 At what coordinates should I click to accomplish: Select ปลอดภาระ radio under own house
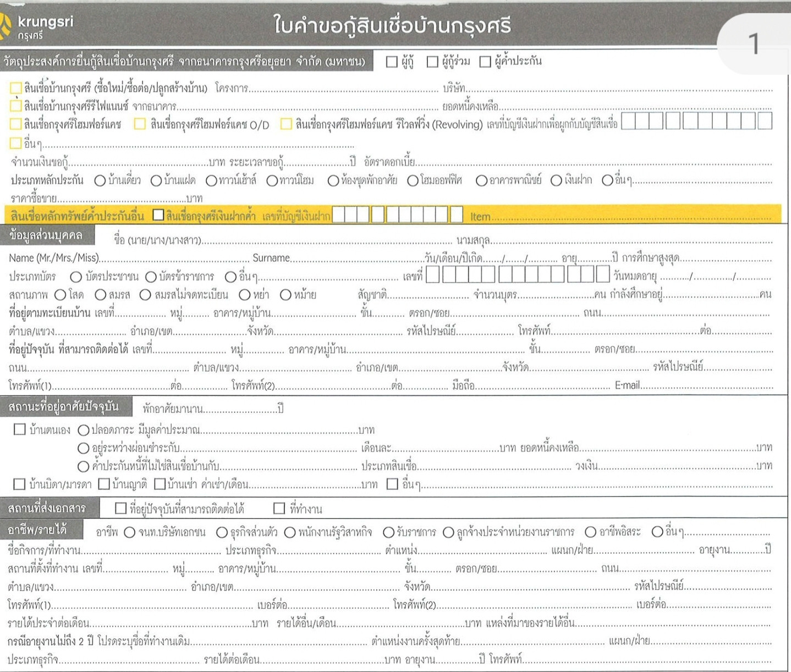[x=84, y=430]
